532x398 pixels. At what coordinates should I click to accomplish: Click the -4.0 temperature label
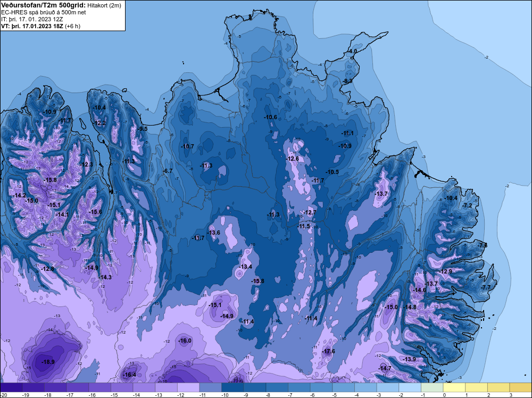tap(353, 51)
